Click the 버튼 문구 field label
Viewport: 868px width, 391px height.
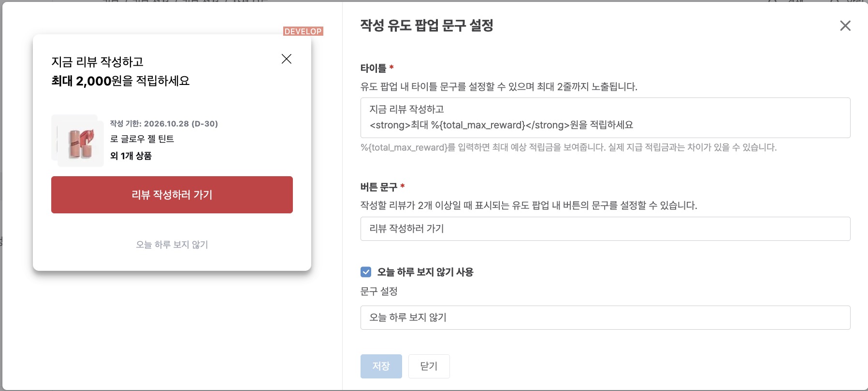379,187
